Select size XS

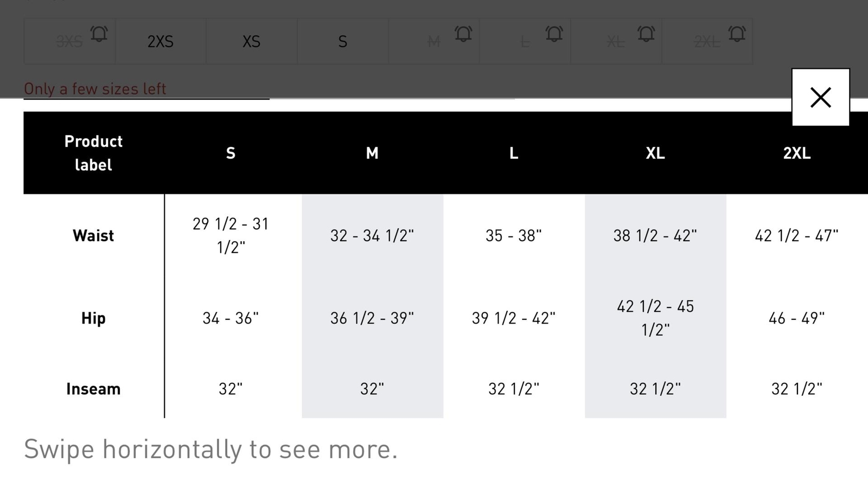[x=251, y=41]
